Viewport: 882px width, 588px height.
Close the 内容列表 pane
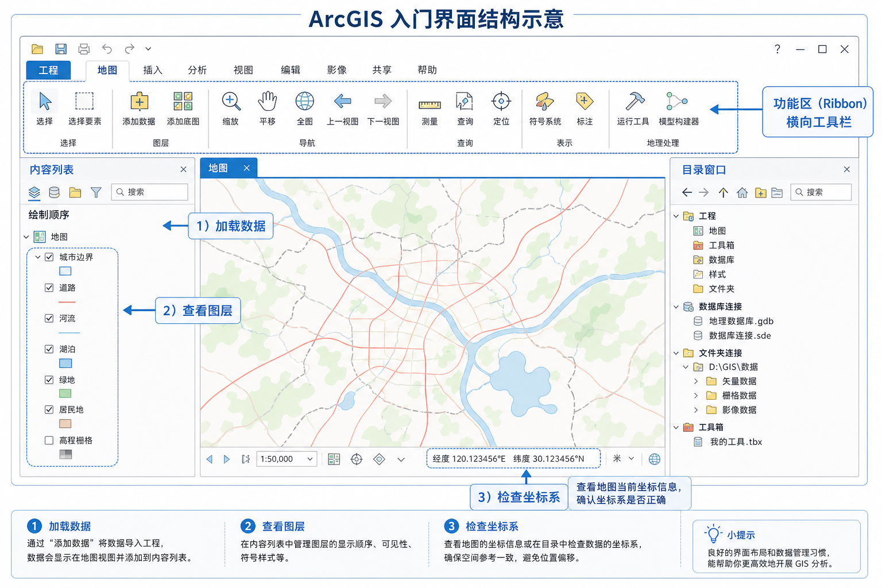(x=183, y=169)
